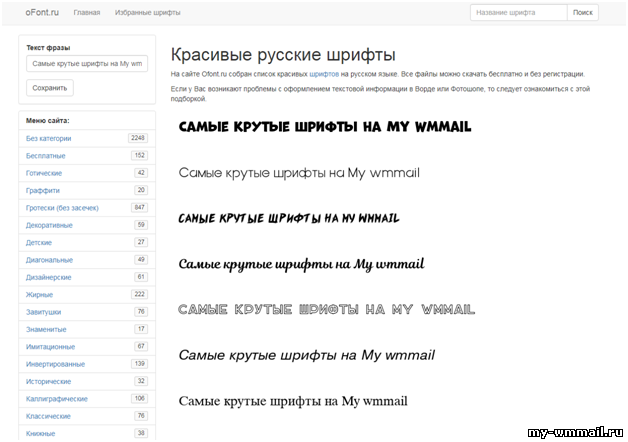628x442 pixels.
Task: Open the Книжные category
Action: coord(40,434)
